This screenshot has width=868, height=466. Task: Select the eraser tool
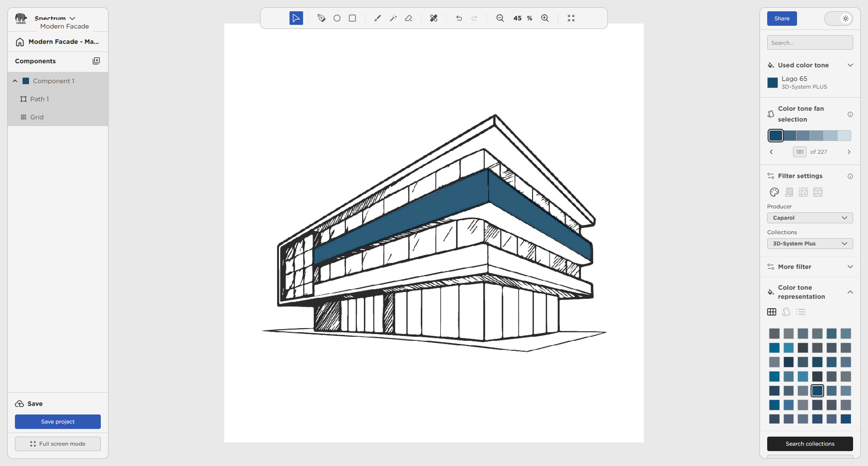[409, 18]
